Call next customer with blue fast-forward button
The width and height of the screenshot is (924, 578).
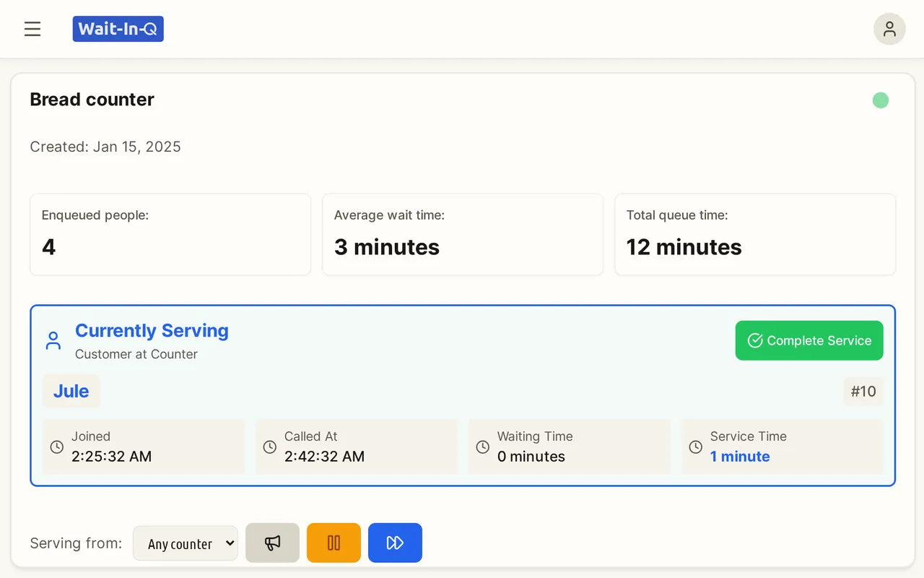[x=395, y=543]
